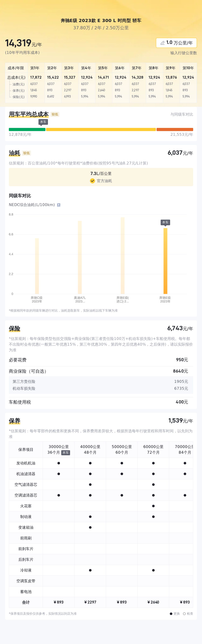Click the 本车 marker above the cost bar
The width and height of the screenshot is (202, 644).
[x=43, y=122]
